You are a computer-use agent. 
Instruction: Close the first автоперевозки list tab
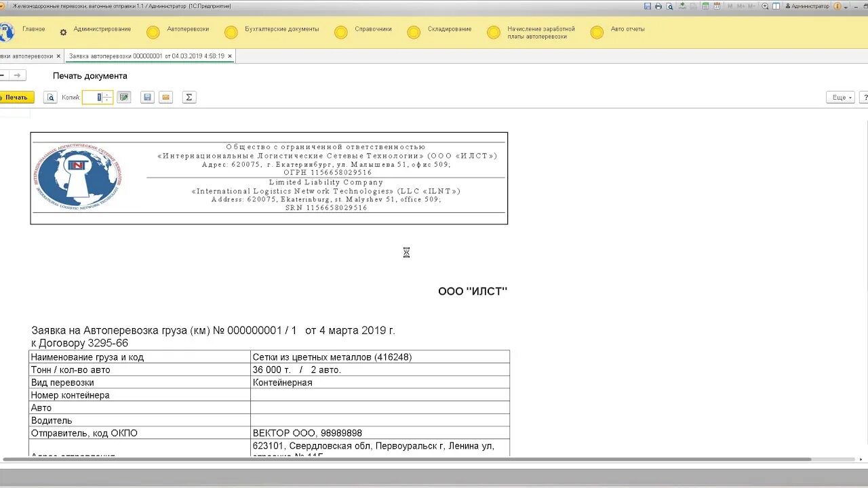tap(58, 56)
